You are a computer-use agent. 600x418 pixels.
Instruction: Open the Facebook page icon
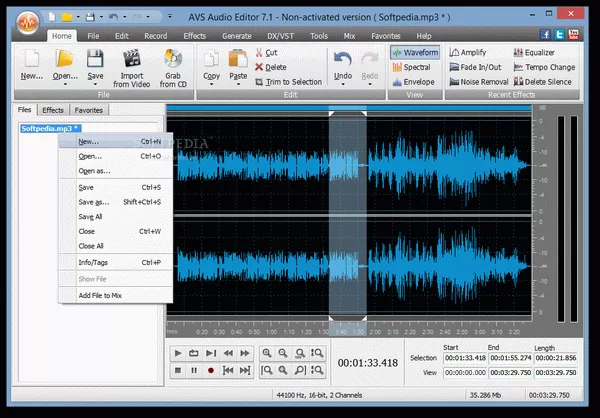pyautogui.click(x=546, y=34)
